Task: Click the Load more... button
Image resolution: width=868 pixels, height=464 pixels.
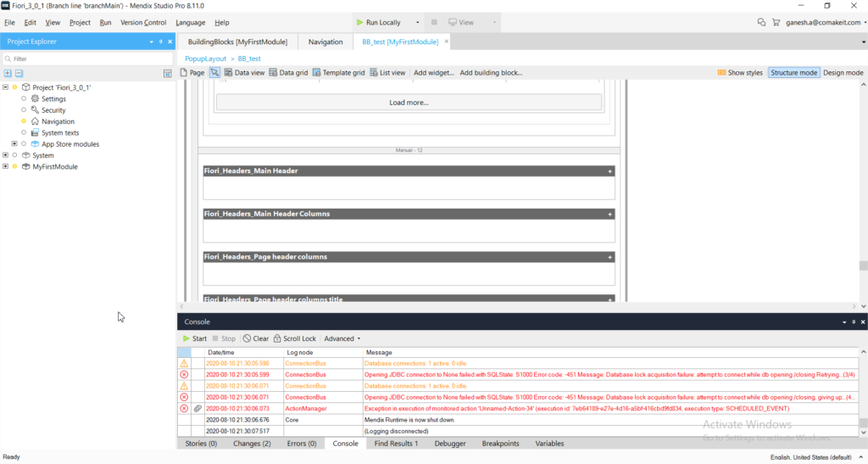Action: 409,103
